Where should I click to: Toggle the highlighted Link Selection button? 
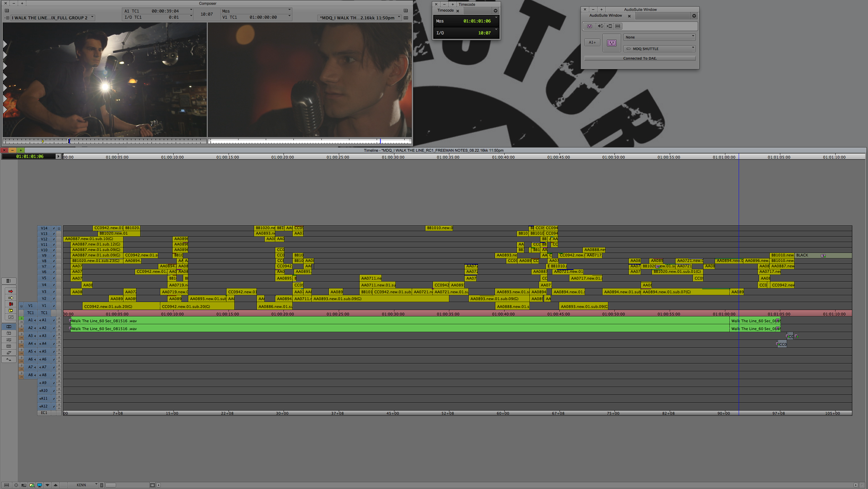[x=9, y=327]
